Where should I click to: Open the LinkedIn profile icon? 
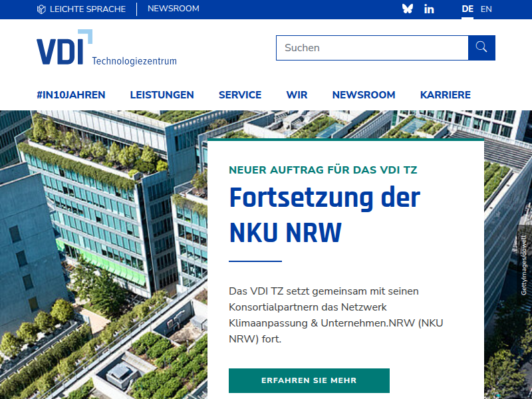pyautogui.click(x=429, y=9)
